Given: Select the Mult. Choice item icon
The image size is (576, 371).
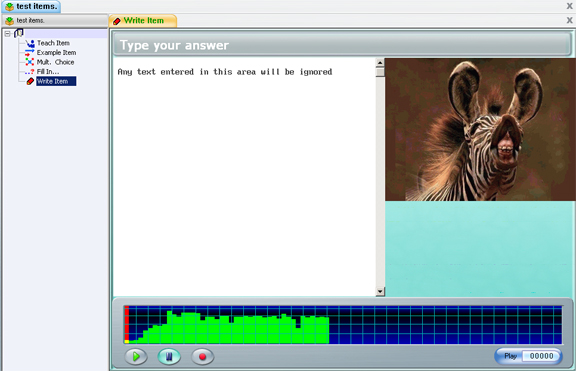Looking at the screenshot, I should [30, 62].
